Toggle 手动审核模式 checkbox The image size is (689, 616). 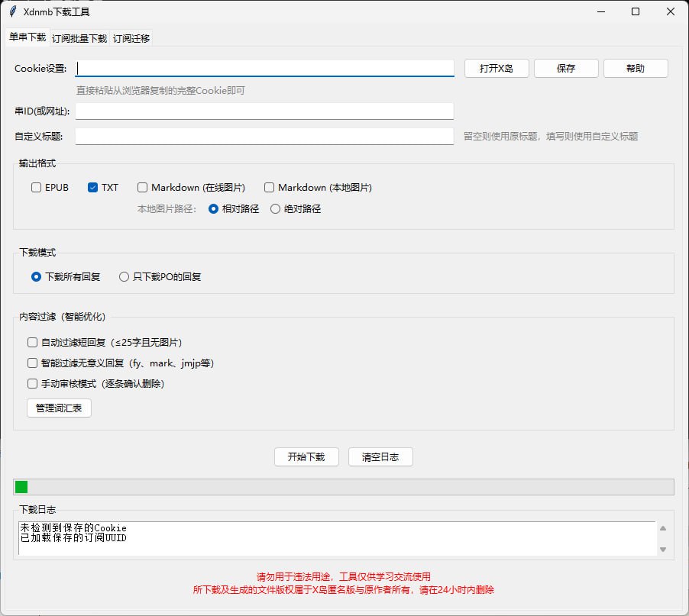pyautogui.click(x=32, y=384)
